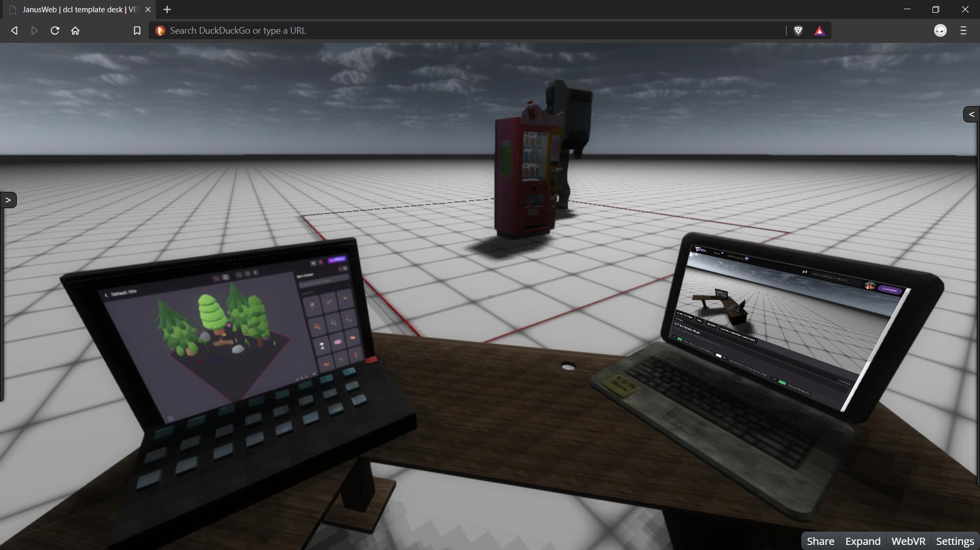Open Settings in the bottom bar
This screenshot has width=980, height=550.
coord(954,541)
